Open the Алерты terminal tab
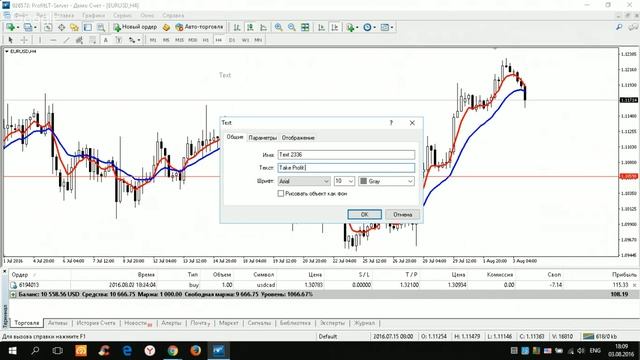 [x=171, y=323]
